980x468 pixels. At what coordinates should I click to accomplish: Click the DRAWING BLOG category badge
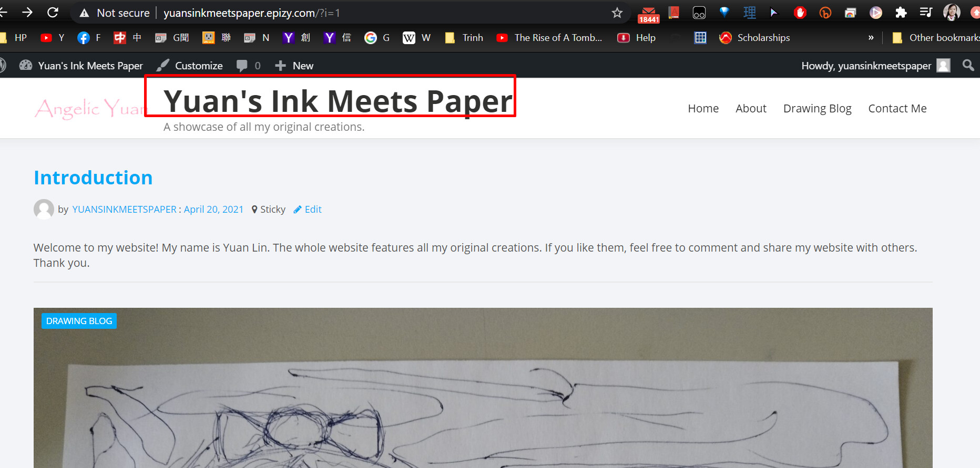(79, 321)
